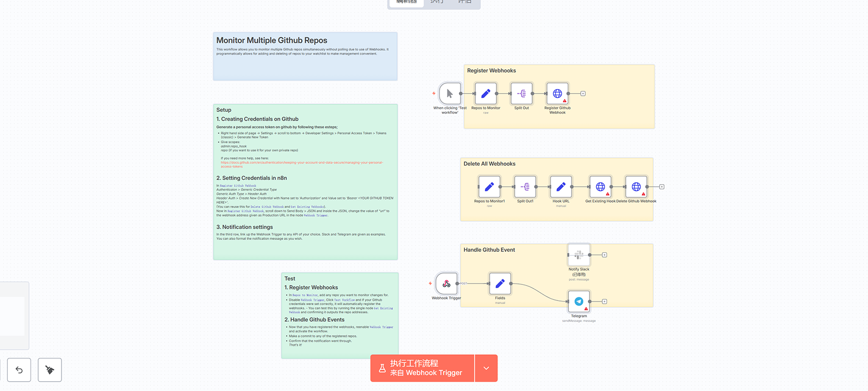Select the Repos to Monitor edit node

486,94
